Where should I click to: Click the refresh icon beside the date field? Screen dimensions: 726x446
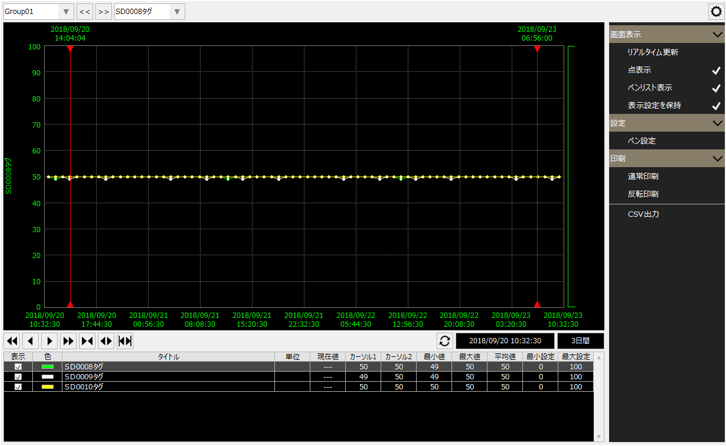pos(444,341)
